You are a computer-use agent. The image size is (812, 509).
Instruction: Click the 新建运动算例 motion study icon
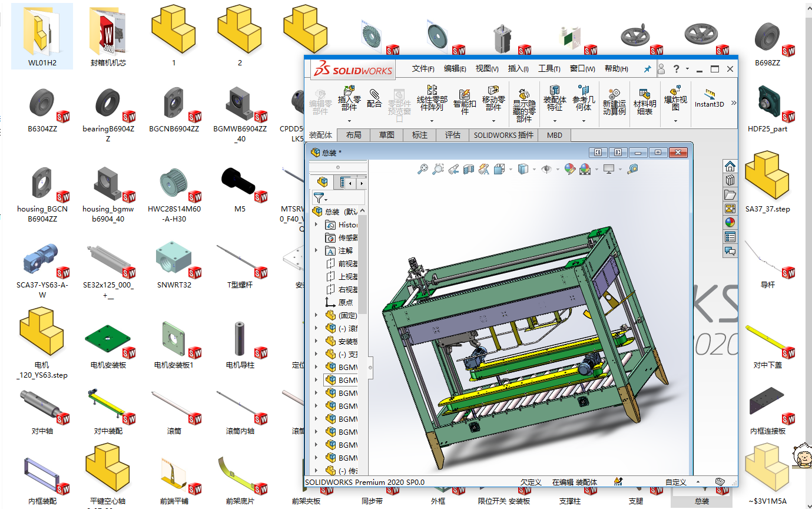pos(614,101)
